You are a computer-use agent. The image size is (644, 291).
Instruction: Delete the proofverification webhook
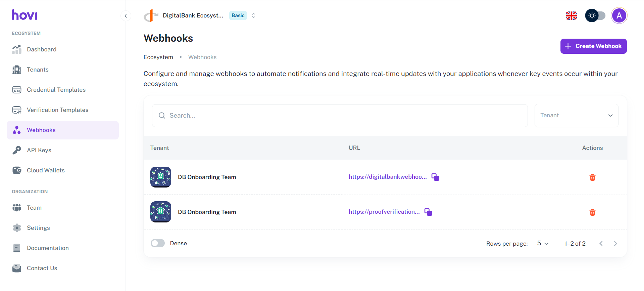(x=592, y=212)
